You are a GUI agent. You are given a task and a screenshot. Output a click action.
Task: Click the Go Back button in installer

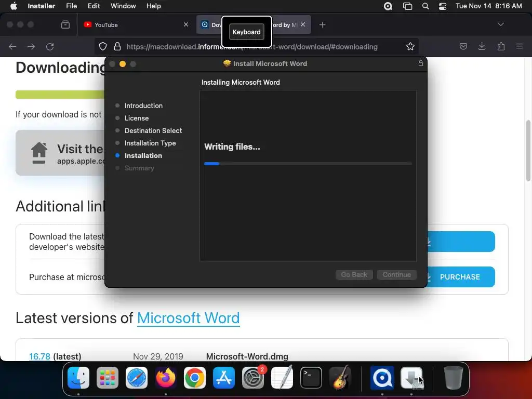tap(354, 274)
